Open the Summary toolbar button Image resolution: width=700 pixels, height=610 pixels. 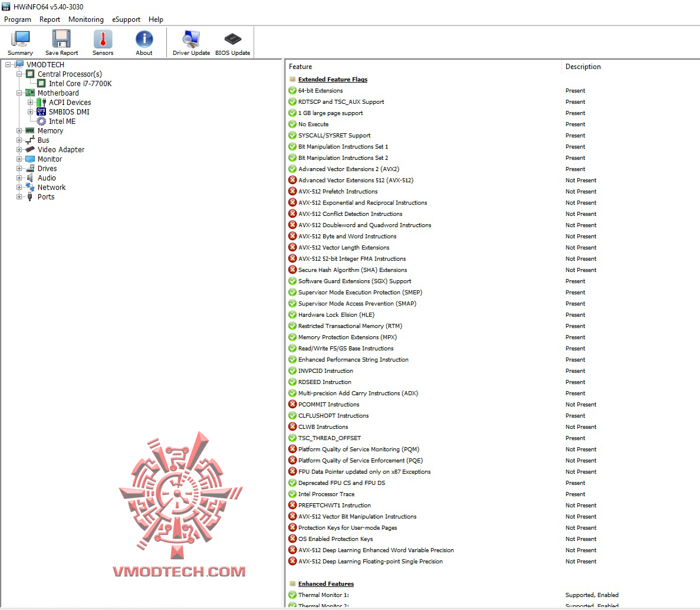click(20, 43)
